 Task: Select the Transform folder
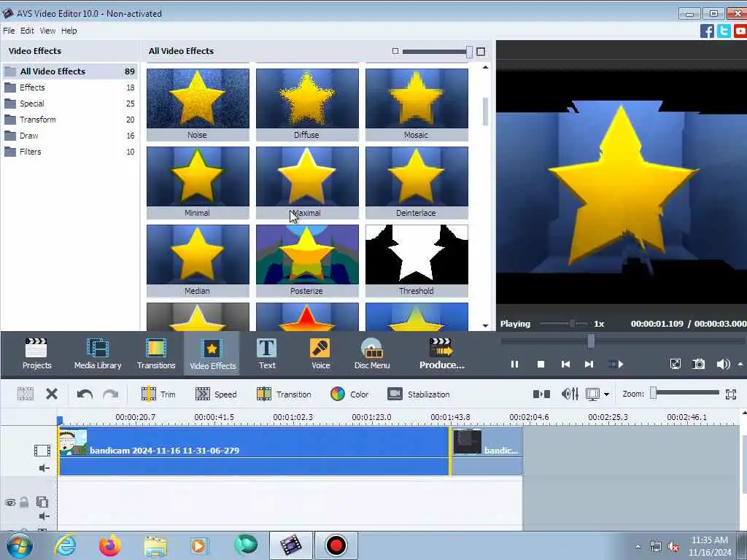pyautogui.click(x=70, y=120)
